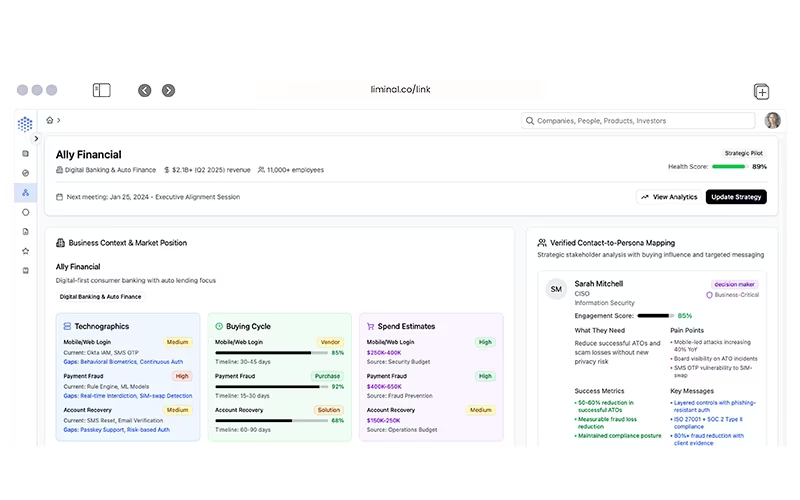This screenshot has width=800, height=500.
Task: Click the Spend Estimates cart icon
Action: (x=370, y=326)
